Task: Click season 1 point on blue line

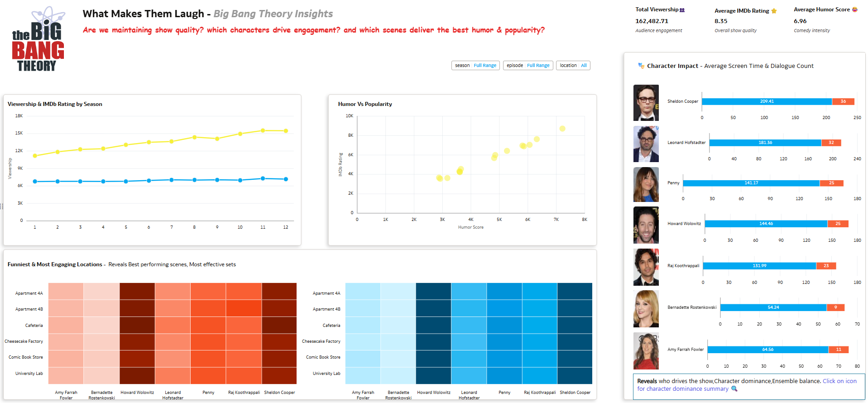Action: (x=35, y=182)
